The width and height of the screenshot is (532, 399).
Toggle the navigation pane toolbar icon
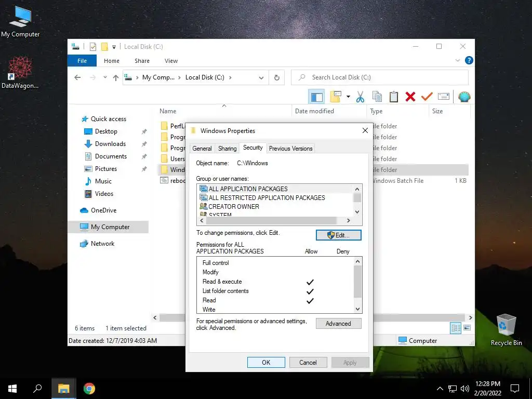(x=316, y=97)
